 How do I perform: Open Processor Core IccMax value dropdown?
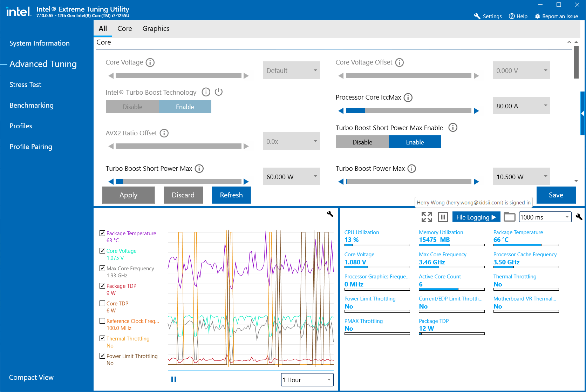click(x=521, y=106)
